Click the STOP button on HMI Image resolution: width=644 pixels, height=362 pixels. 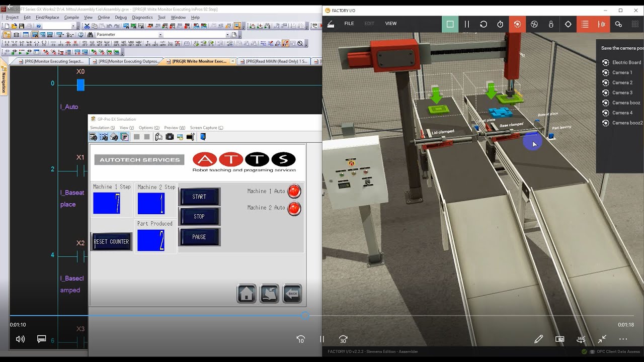(x=199, y=217)
